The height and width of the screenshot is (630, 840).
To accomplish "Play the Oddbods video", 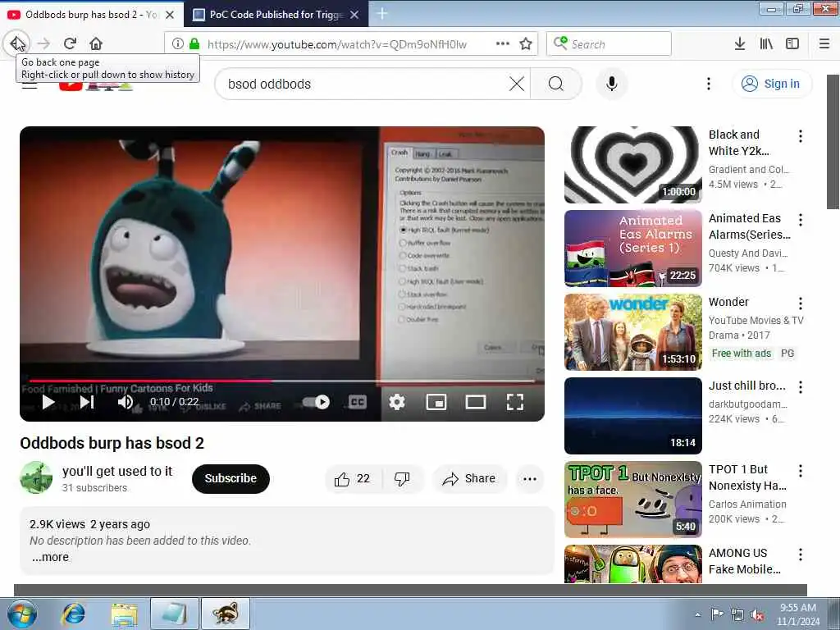I will pos(48,402).
